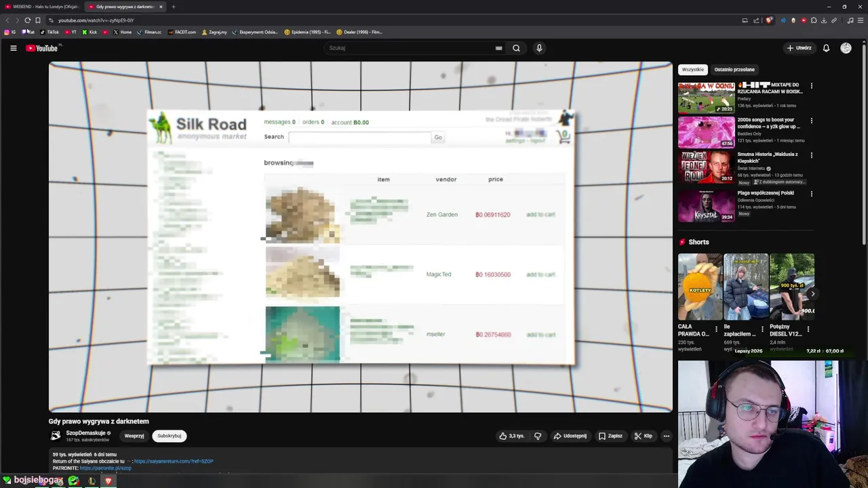Screen dimensions: 868x488
Task: Click the Utwórz create button
Action: [x=799, y=48]
